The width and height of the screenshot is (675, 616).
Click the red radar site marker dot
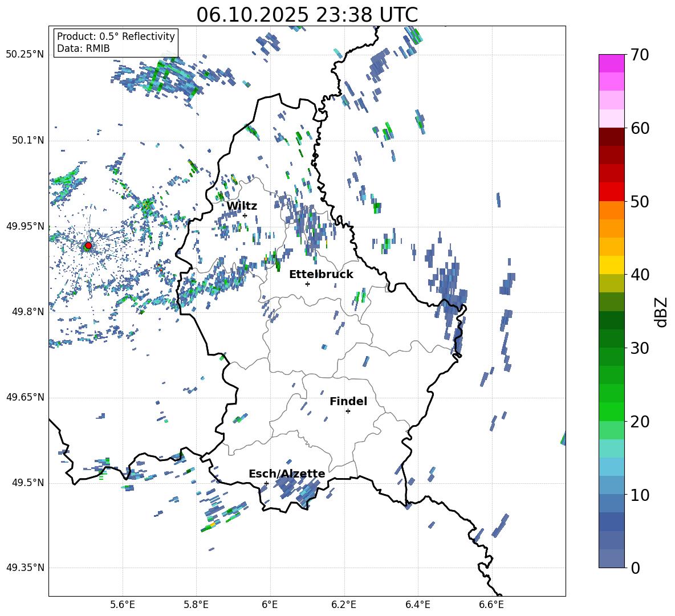click(x=88, y=246)
